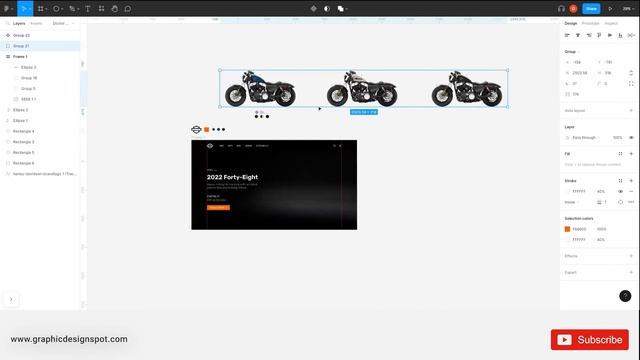640x360 pixels.
Task: Select the Text tool
Action: (x=88, y=9)
